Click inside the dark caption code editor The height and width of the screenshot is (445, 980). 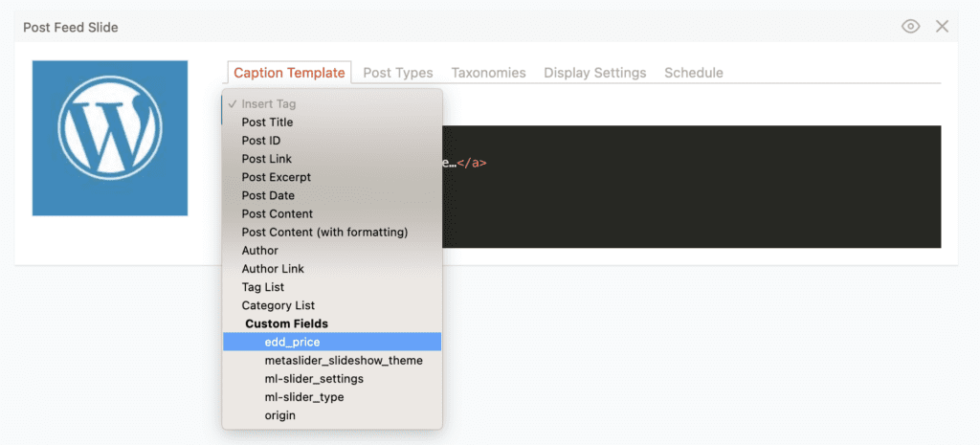[x=691, y=187]
